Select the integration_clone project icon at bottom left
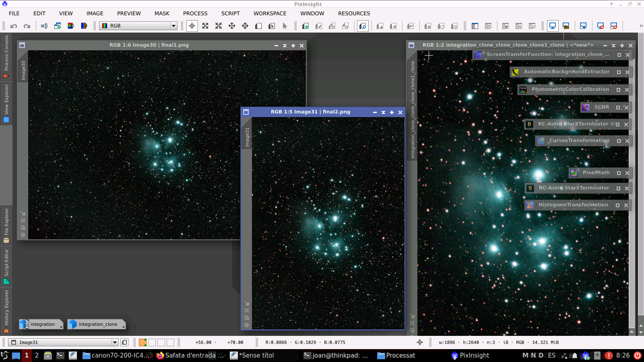644x362 pixels. pos(96,324)
